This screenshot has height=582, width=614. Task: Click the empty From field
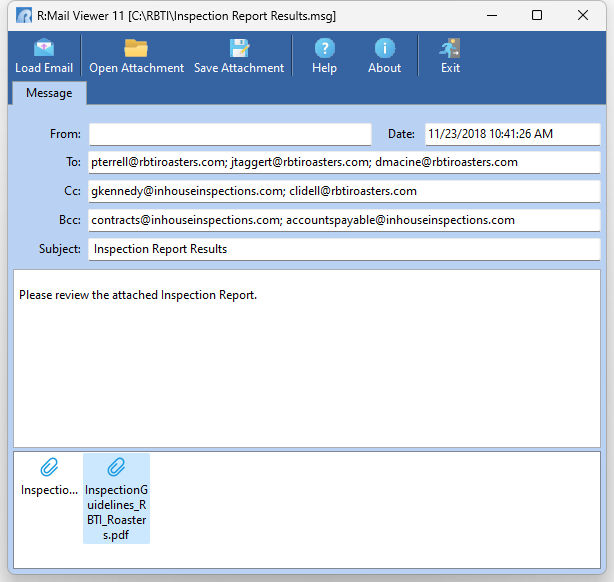pyautogui.click(x=230, y=134)
